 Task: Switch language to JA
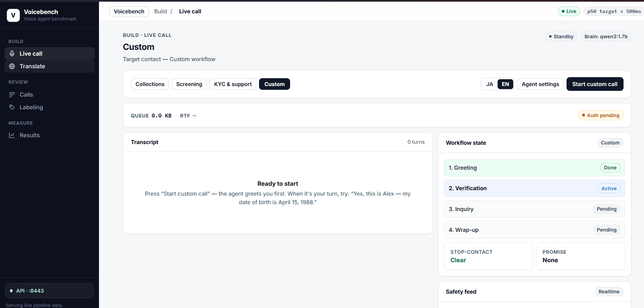click(490, 84)
